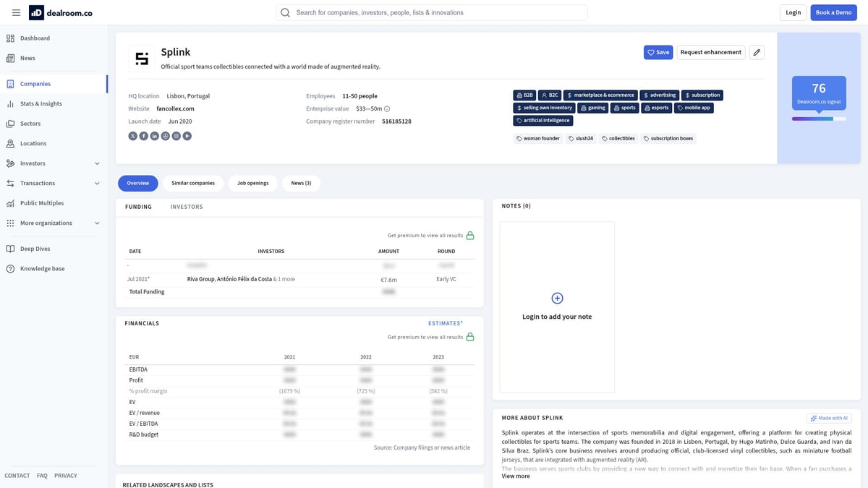Click the esports tag
The width and height of the screenshot is (868, 488).
pyautogui.click(x=657, y=108)
